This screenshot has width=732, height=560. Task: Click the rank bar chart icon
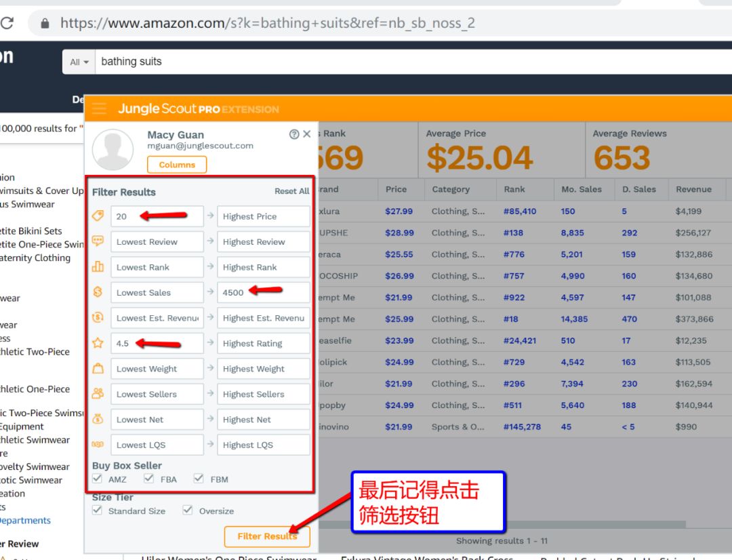(98, 266)
